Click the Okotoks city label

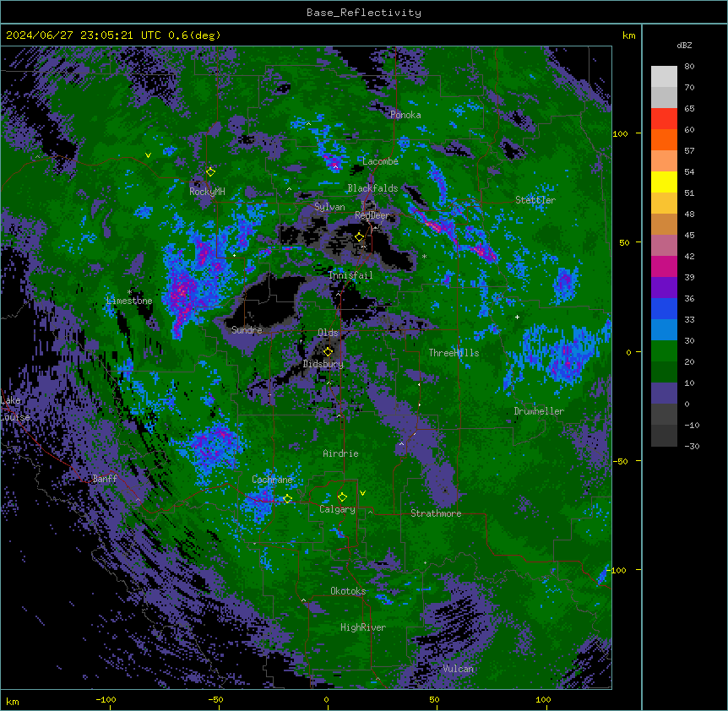(348, 591)
